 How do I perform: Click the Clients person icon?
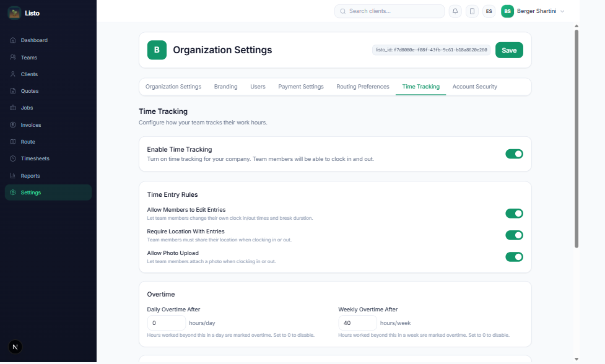(x=13, y=74)
